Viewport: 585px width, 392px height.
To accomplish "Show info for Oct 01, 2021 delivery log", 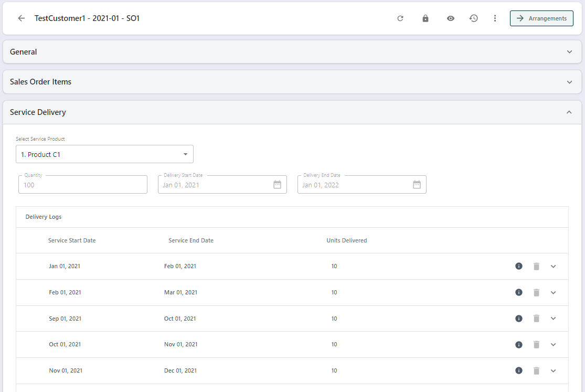I will tap(519, 345).
